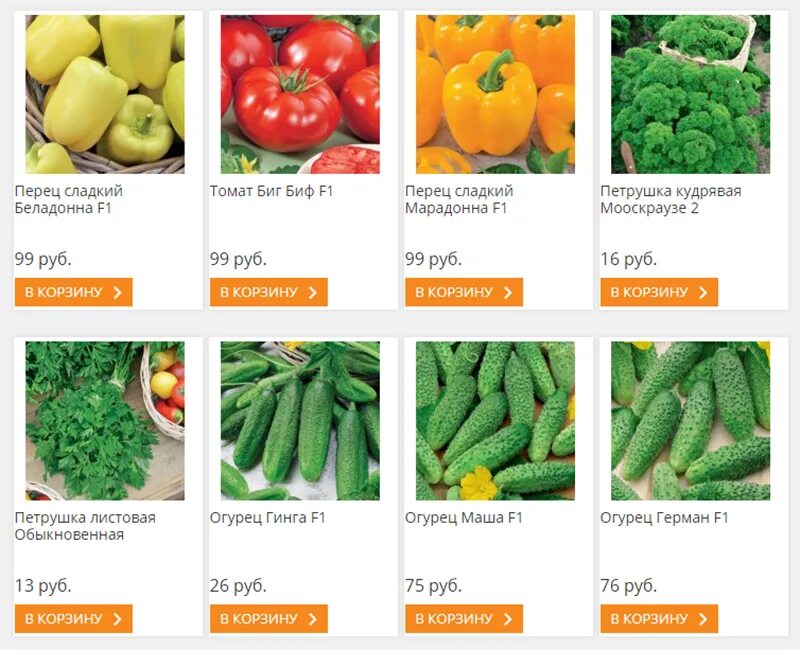This screenshot has height=650, width=800.
Task: Add Огурец Маша F1 to cart
Action: click(464, 618)
